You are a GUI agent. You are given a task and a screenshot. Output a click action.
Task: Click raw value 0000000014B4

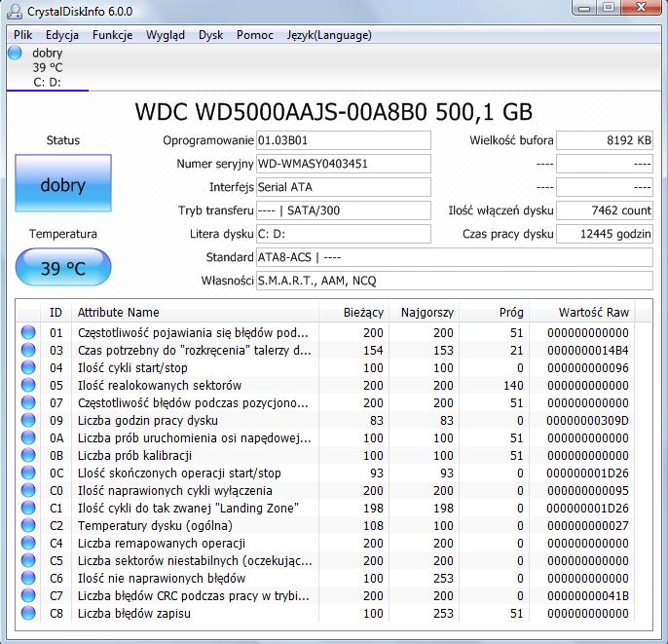tap(588, 350)
